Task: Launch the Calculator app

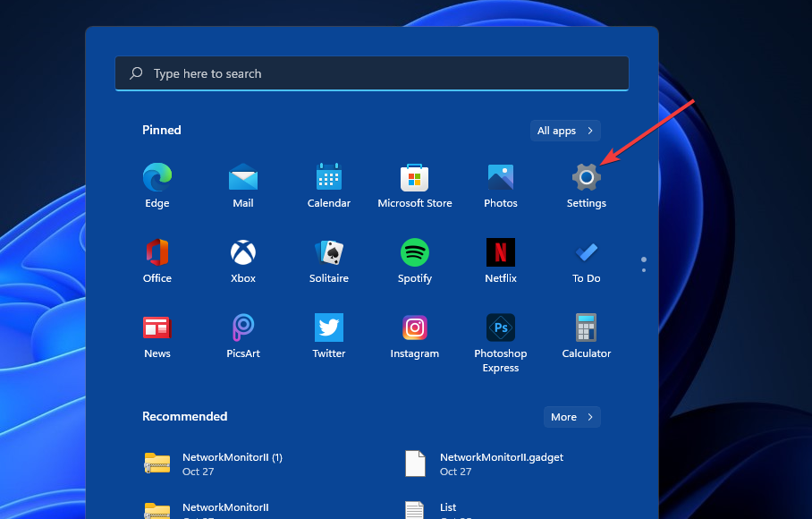Action: coord(587,336)
